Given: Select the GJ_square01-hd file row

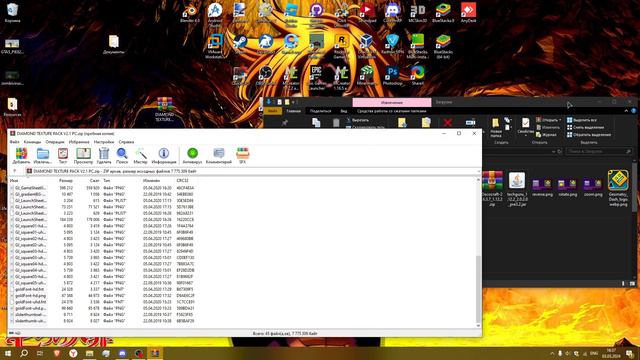Looking at the screenshot, I should pos(102,226).
